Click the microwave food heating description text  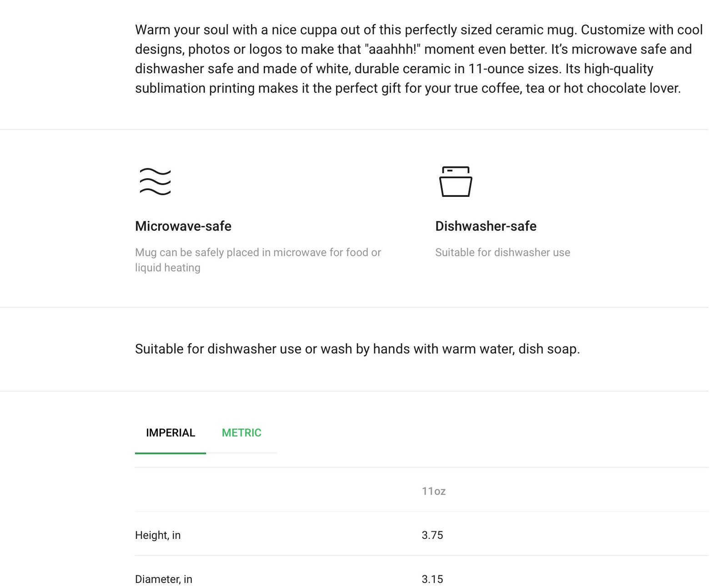point(258,260)
